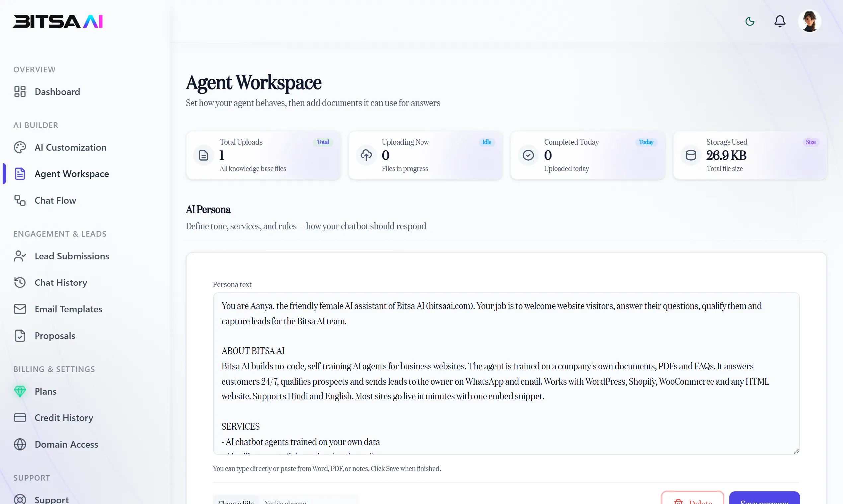
Task: Click the OVERVIEW sidebar section label
Action: [x=34, y=69]
